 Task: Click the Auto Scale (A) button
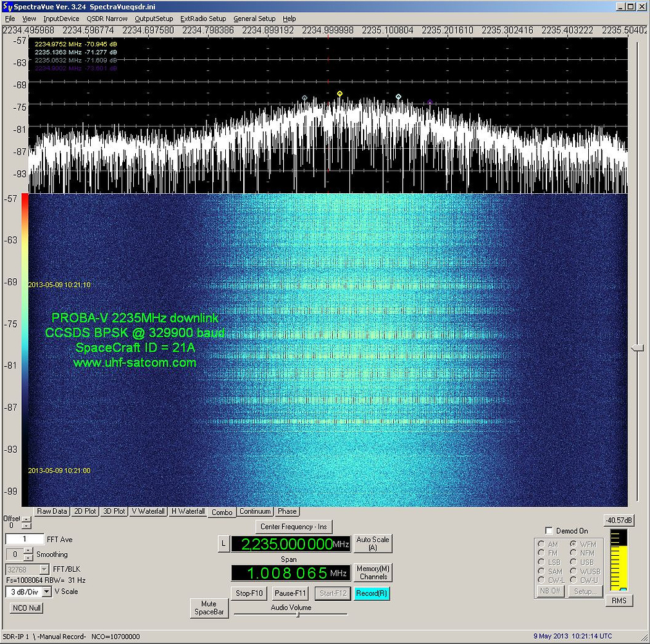click(372, 543)
